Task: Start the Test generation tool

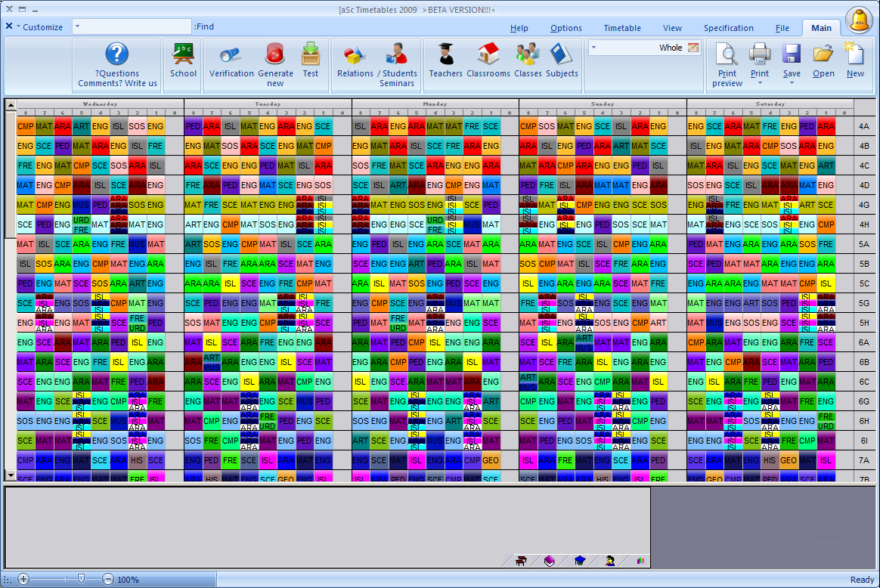Action: [311, 60]
